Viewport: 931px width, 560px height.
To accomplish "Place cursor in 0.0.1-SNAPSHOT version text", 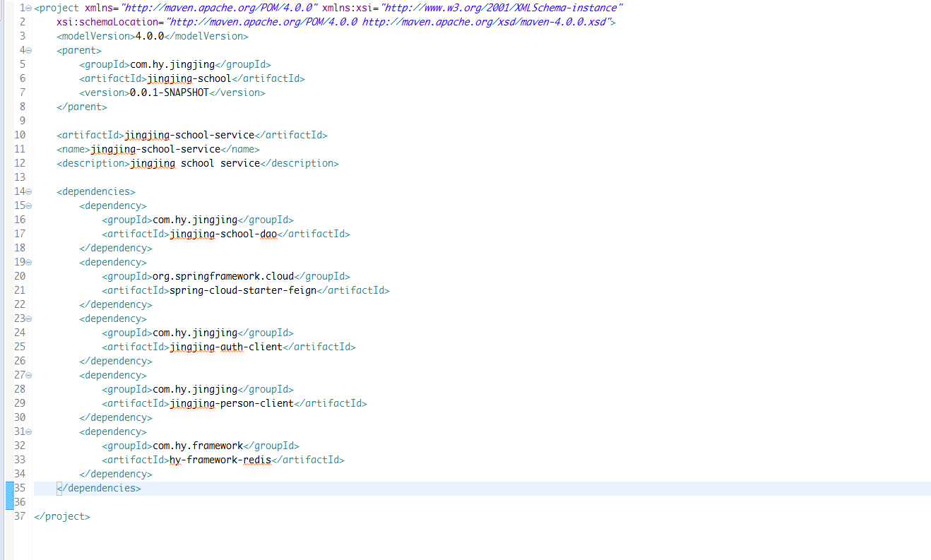I will (170, 93).
